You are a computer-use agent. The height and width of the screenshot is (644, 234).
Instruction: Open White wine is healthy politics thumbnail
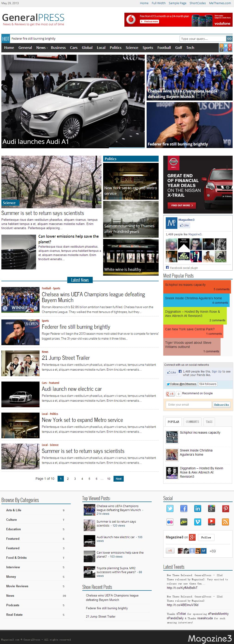[x=131, y=257]
